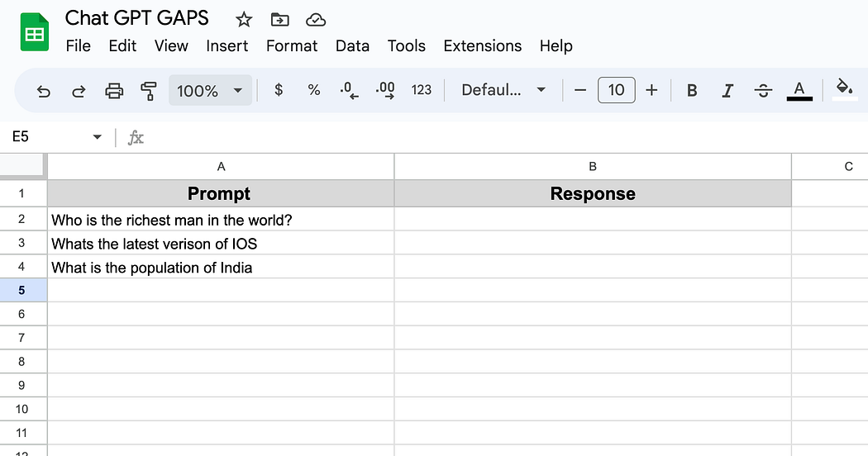Expand the E5 name box dropdown
Image resolution: width=868 pixels, height=456 pixels.
pyautogui.click(x=97, y=136)
